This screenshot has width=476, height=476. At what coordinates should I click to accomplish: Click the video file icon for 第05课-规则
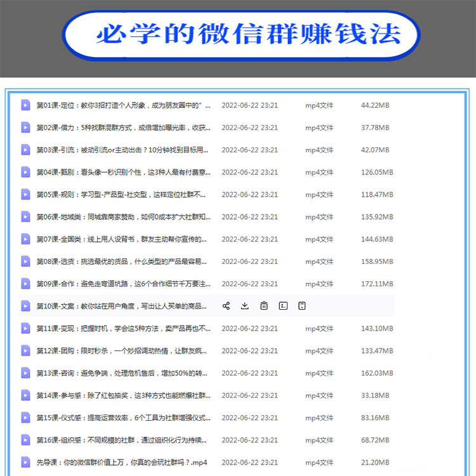click(x=25, y=194)
